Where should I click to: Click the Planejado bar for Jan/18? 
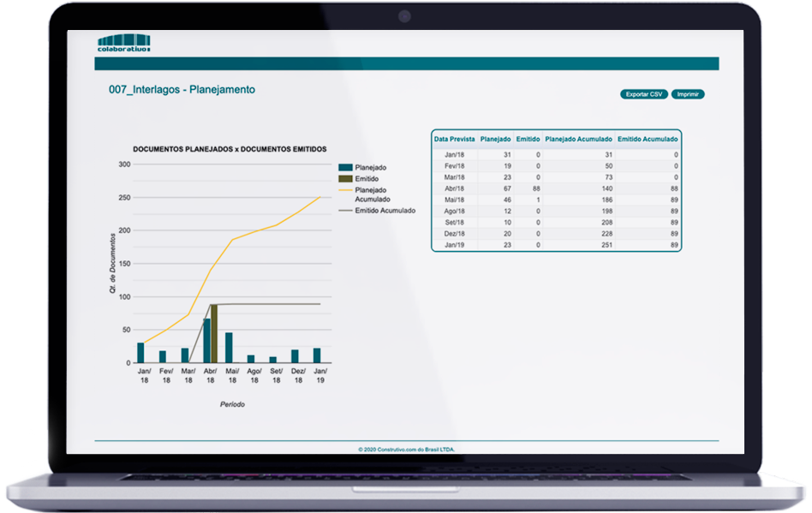tap(140, 353)
